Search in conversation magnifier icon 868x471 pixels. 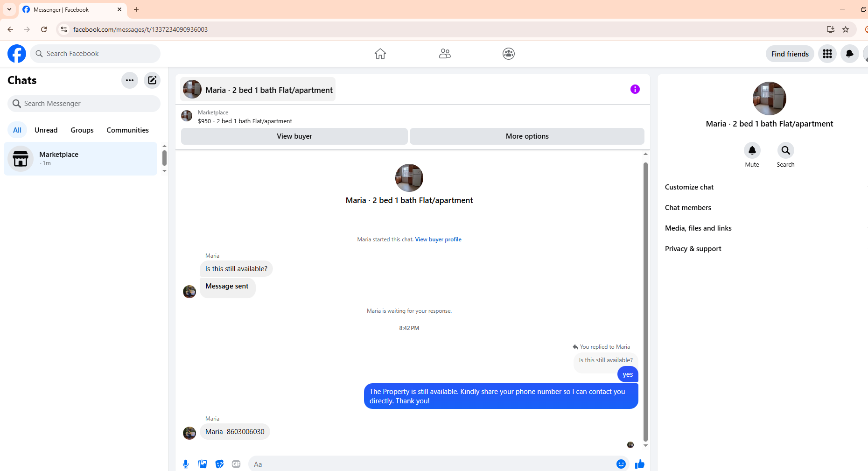pyautogui.click(x=786, y=150)
